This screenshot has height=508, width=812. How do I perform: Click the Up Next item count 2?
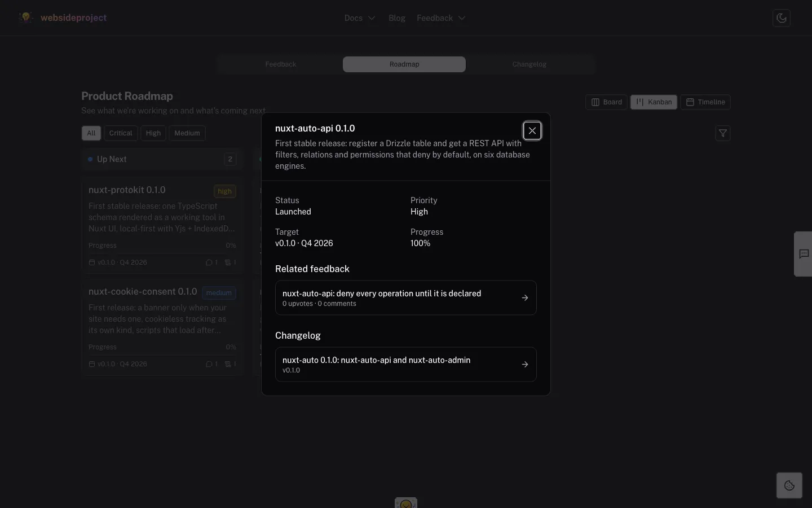point(230,159)
